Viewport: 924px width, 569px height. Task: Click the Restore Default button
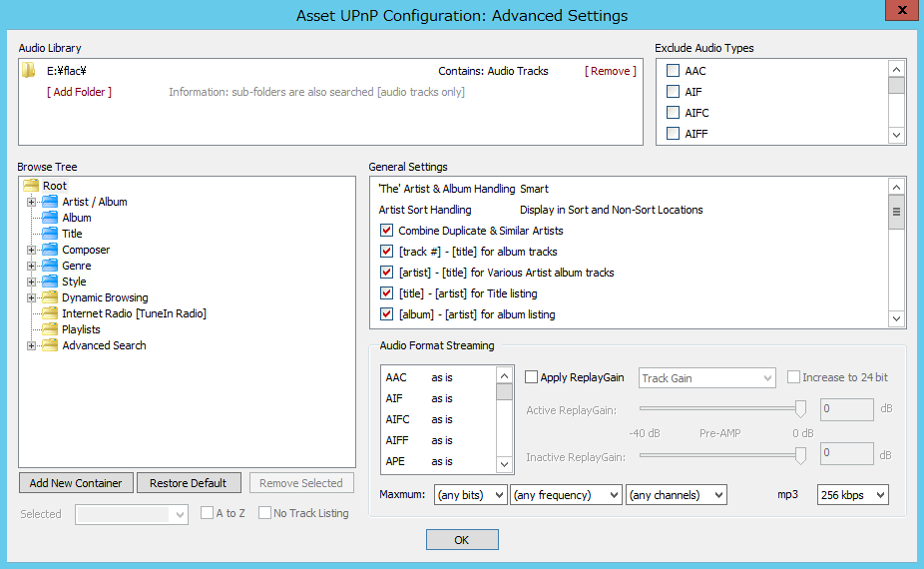point(189,483)
